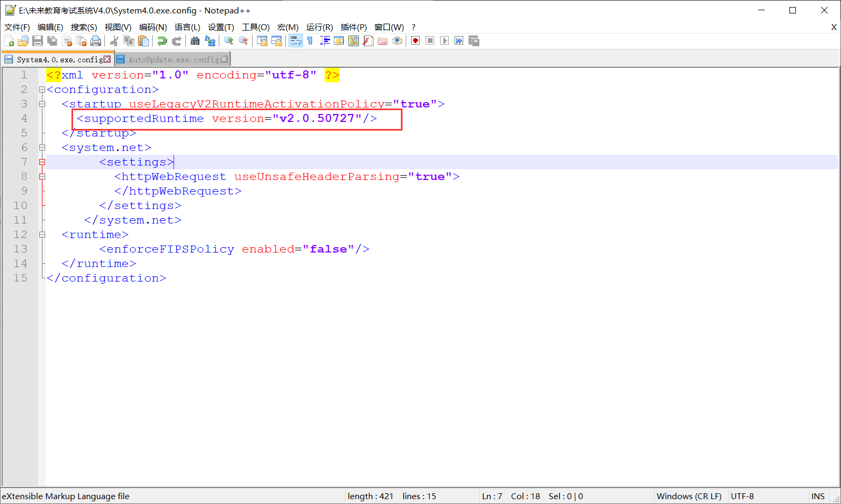Cut the selection with the scissors icon
Screen dimensions: 841x504
(x=114, y=41)
